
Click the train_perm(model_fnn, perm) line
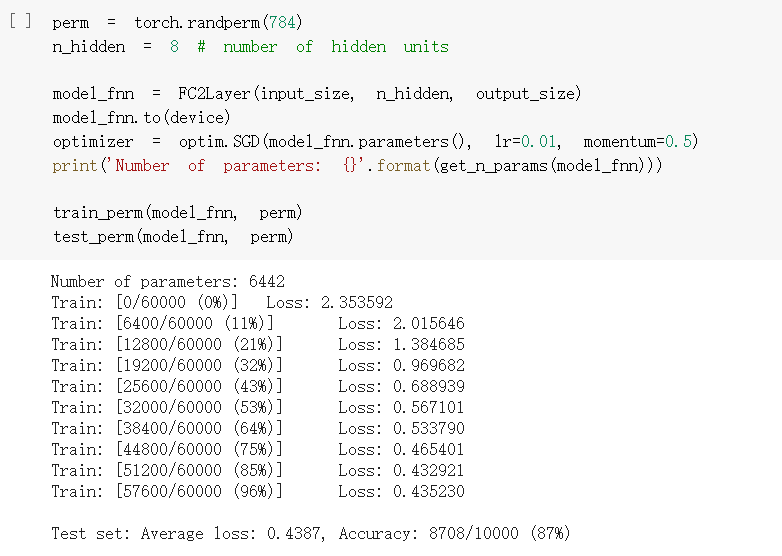(x=178, y=213)
